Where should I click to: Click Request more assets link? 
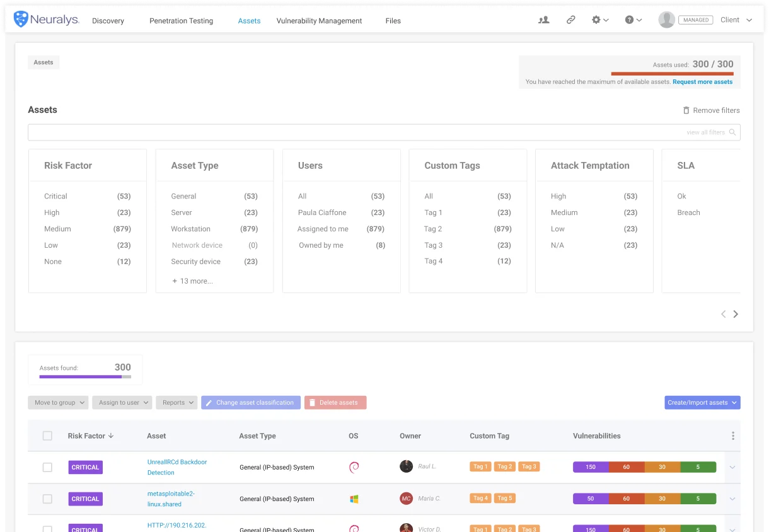point(702,82)
